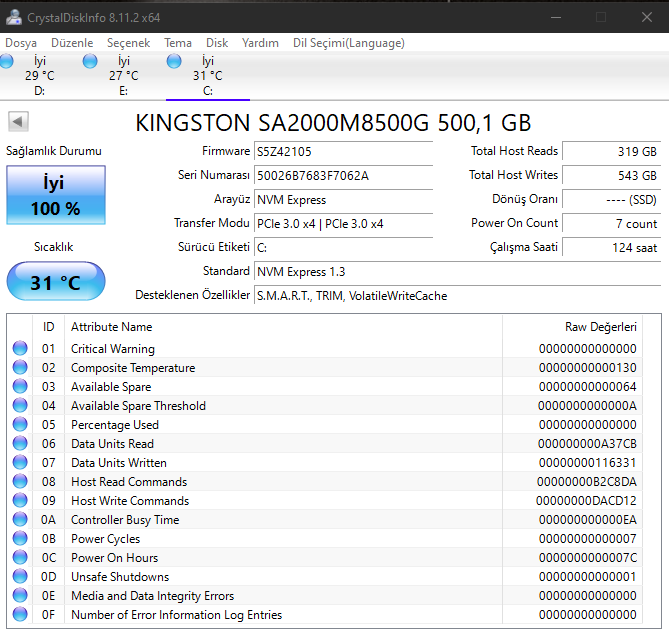Click status orb for Power Cycles row
Image resolution: width=669 pixels, height=636 pixels.
(x=20, y=539)
